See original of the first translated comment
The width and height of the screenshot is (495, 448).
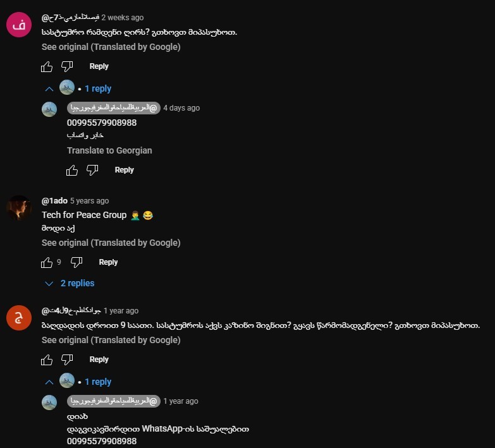click(111, 47)
